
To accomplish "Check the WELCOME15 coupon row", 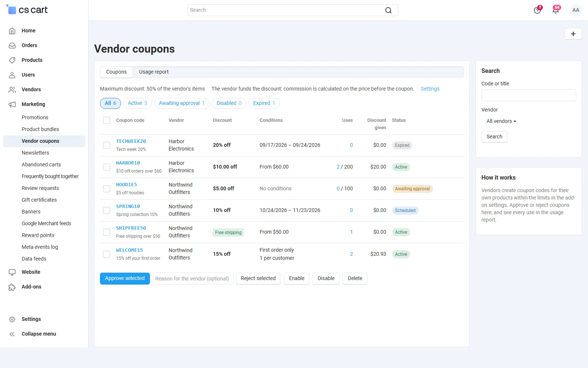I will click(x=107, y=254).
